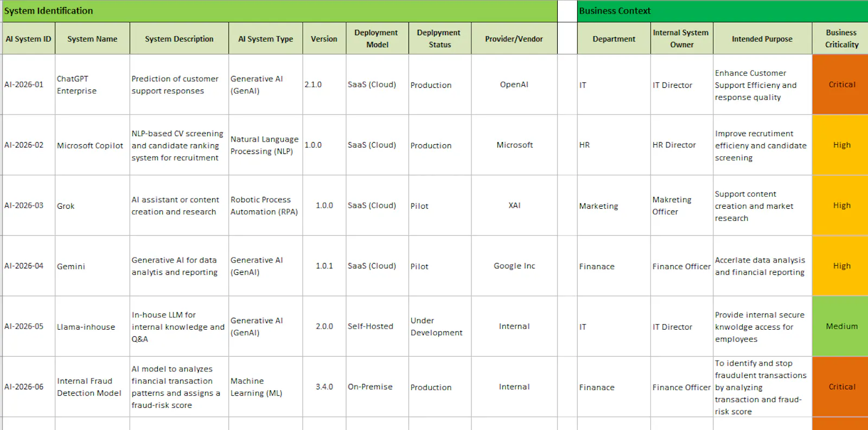
Task: Select 'Improve recrutiment efficieny' purpose cell
Action: tap(762, 145)
